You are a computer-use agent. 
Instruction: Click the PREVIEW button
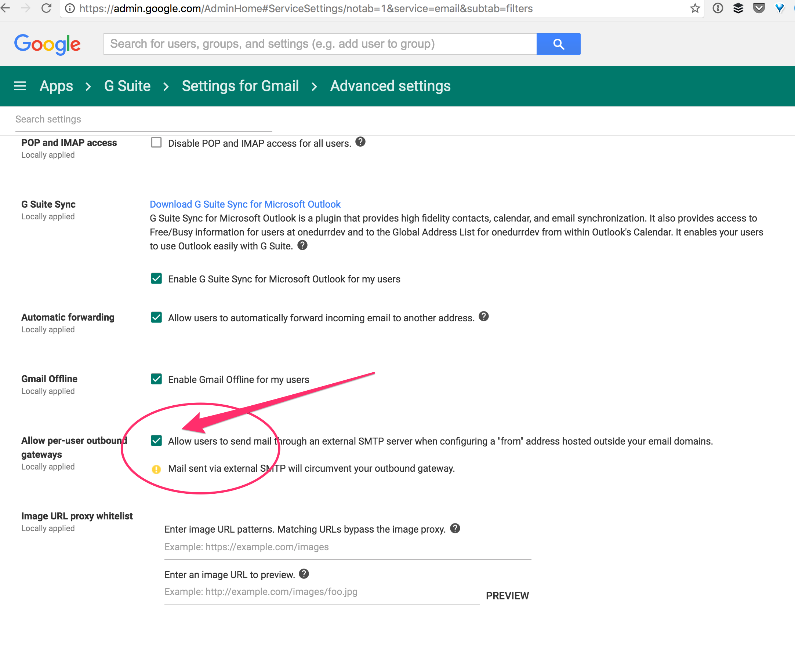[x=507, y=596]
